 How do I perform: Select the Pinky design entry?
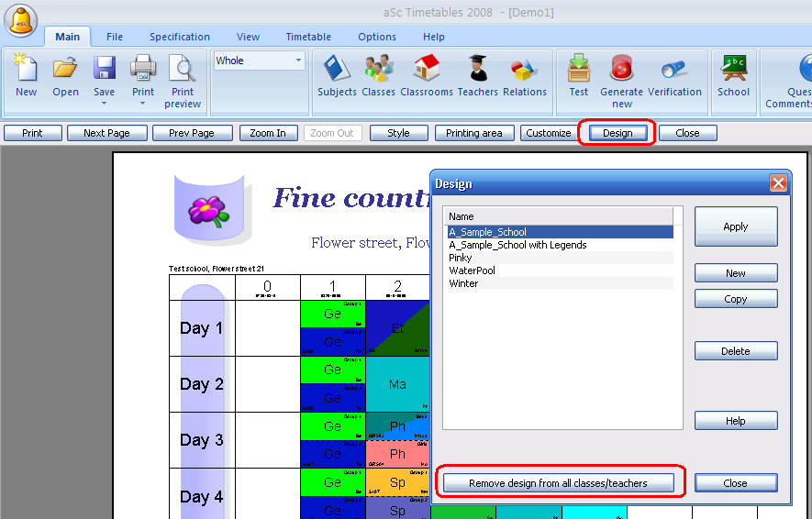pos(461,258)
